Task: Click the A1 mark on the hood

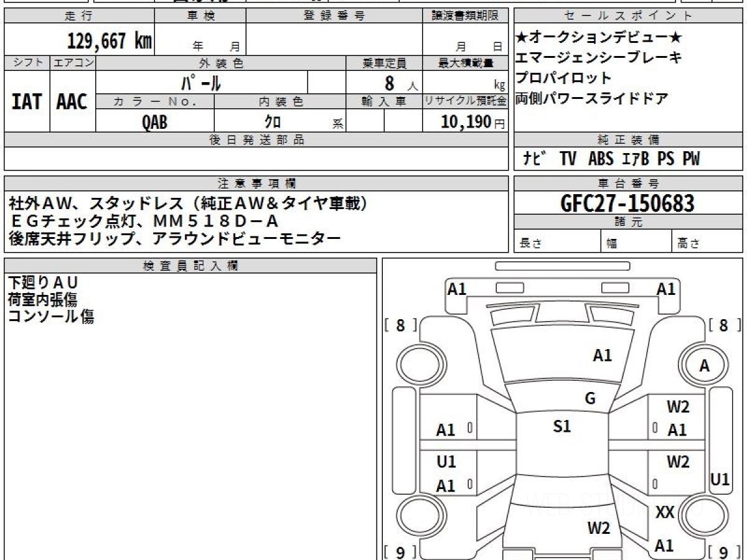Action: click(602, 355)
